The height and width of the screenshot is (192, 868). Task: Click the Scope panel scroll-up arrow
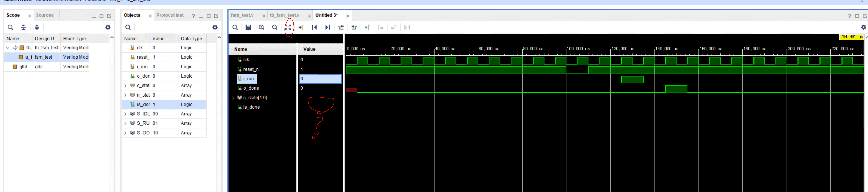pyautogui.click(x=112, y=37)
